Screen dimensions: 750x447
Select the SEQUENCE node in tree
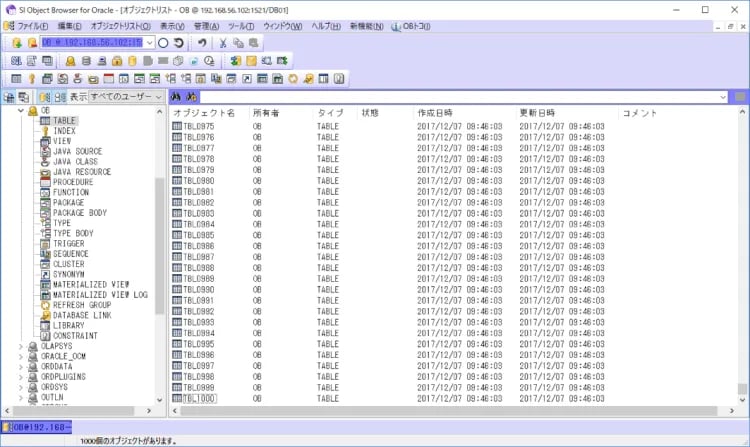(x=70, y=254)
